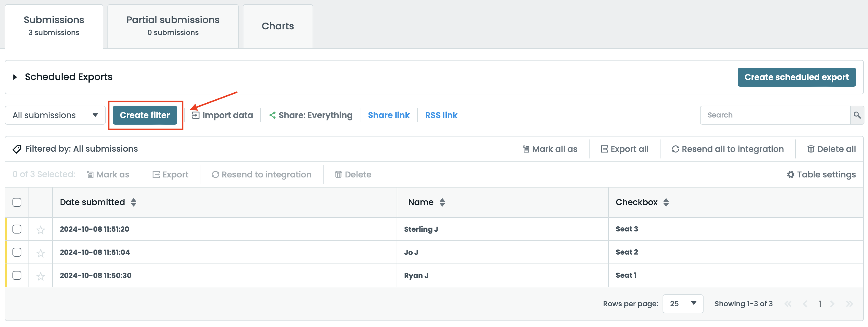Open Table settings
Image resolution: width=868 pixels, height=327 pixels.
[x=821, y=174]
